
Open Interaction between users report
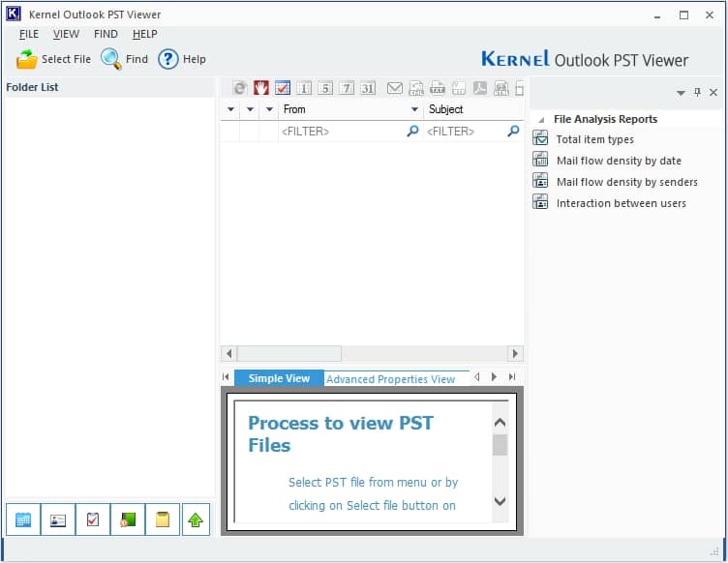(x=622, y=203)
